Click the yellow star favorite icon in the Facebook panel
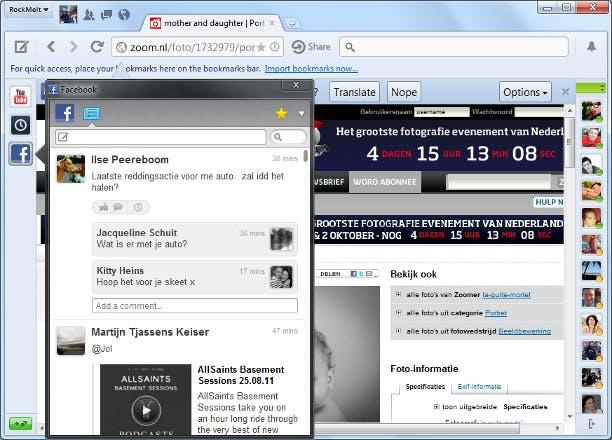The image size is (612, 440). pyautogui.click(x=281, y=114)
